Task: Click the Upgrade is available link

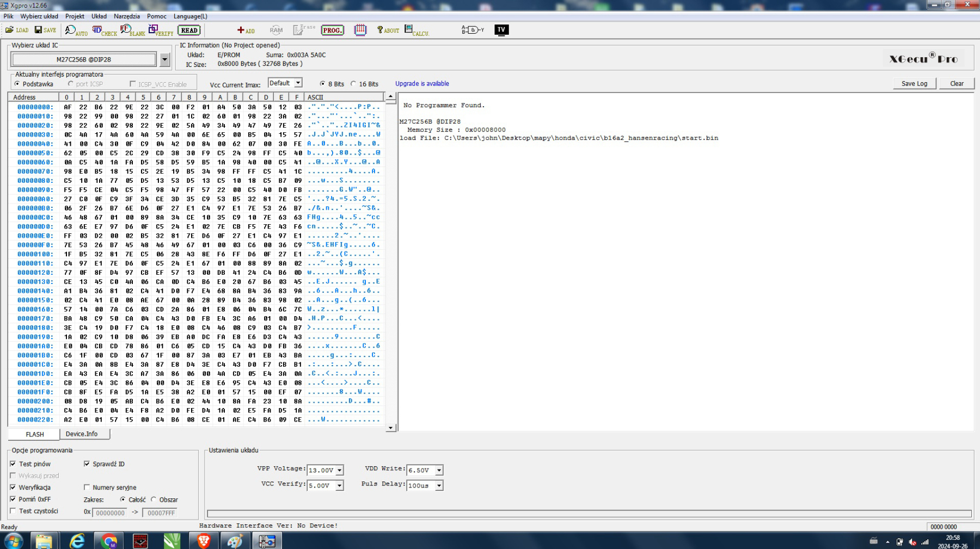Action: point(422,84)
